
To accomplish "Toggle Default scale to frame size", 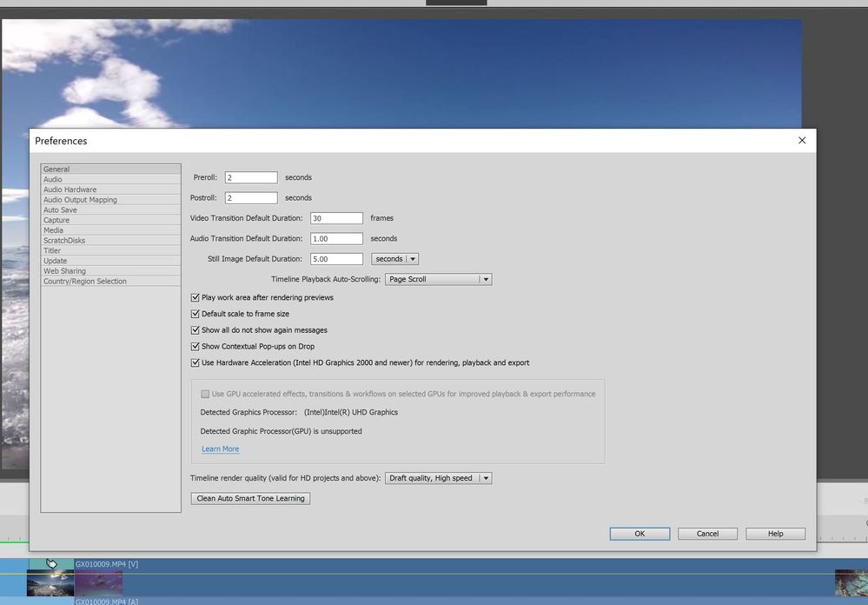I will click(x=195, y=314).
